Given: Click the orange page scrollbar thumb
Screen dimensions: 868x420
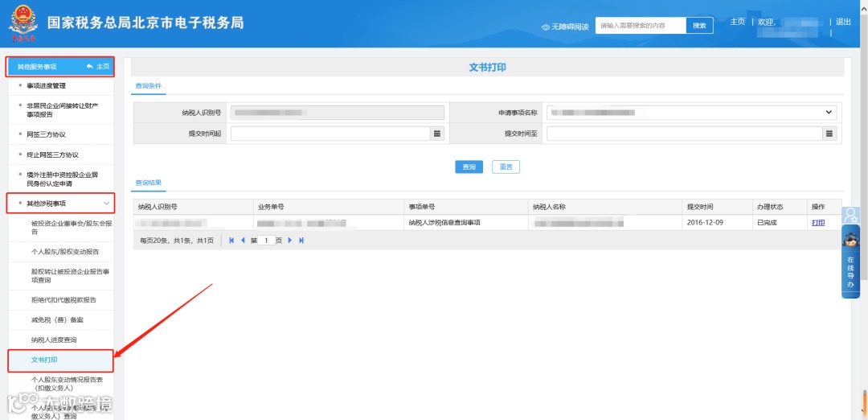Looking at the screenshot, I should tap(863, 402).
